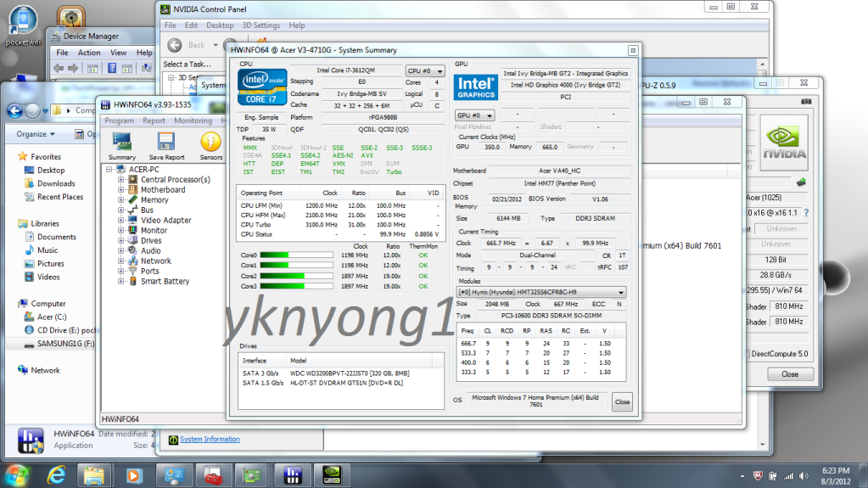Click the network signal tray icon
The height and width of the screenshot is (488, 868).
(x=789, y=476)
